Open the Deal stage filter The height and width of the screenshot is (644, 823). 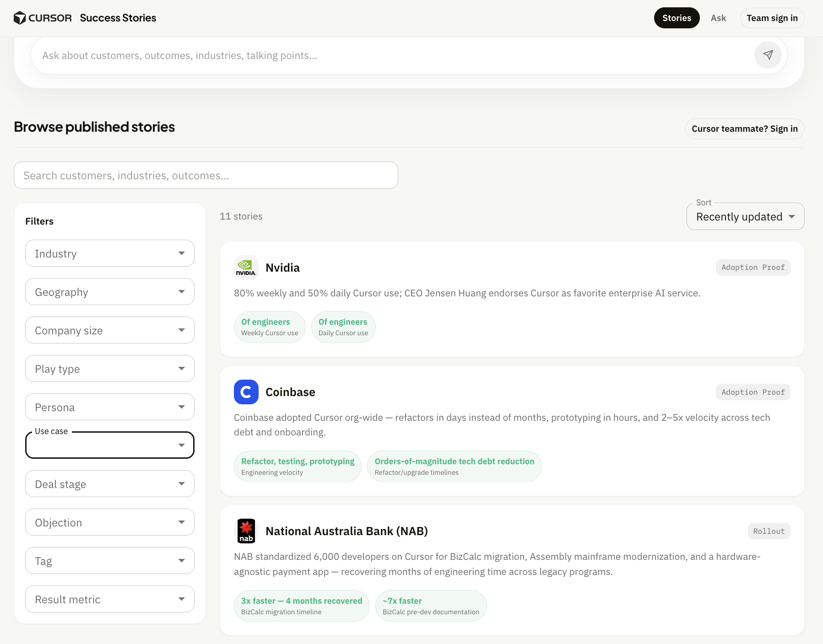(110, 484)
